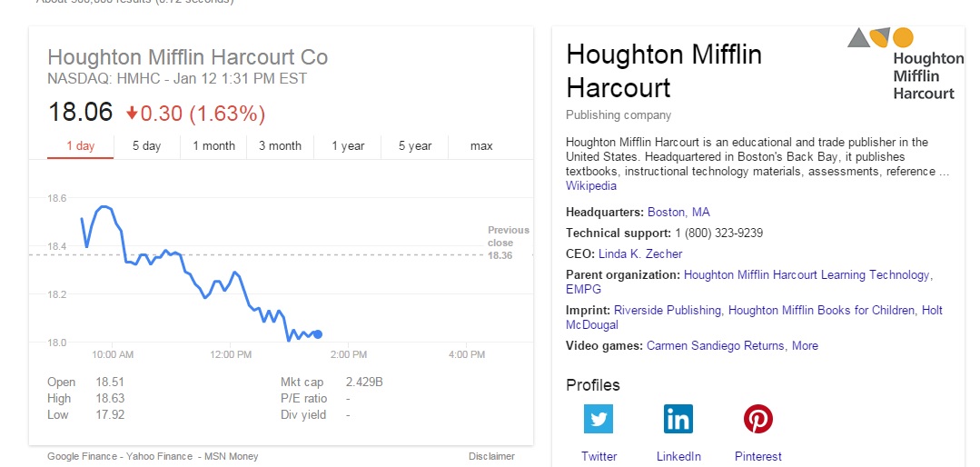
Task: Select the max chart range tab
Action: 481,145
